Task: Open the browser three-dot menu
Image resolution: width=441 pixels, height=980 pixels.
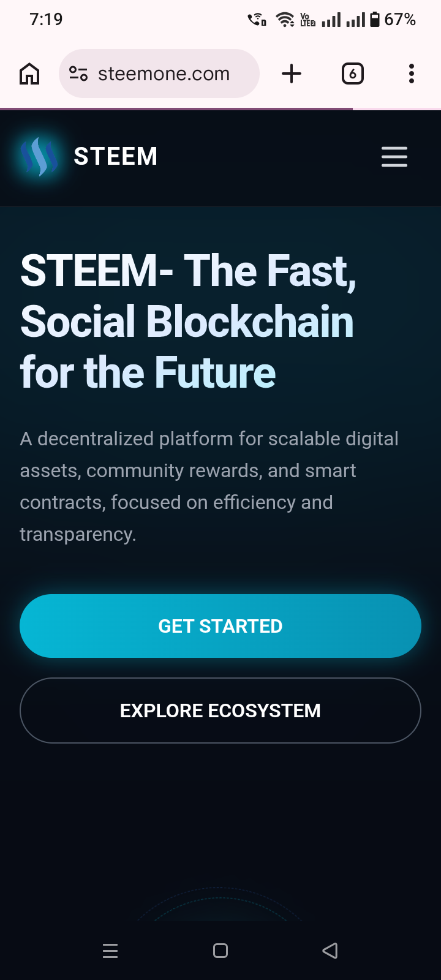Action: [412, 74]
